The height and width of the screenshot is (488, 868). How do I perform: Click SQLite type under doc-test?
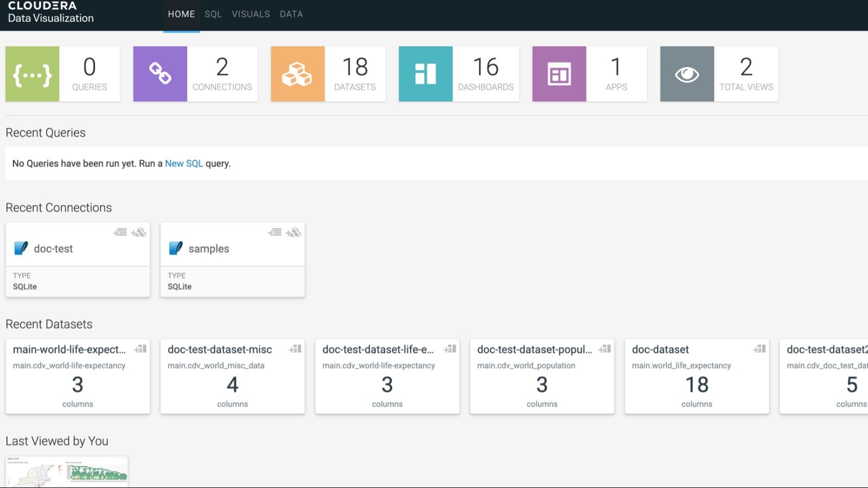[25, 286]
